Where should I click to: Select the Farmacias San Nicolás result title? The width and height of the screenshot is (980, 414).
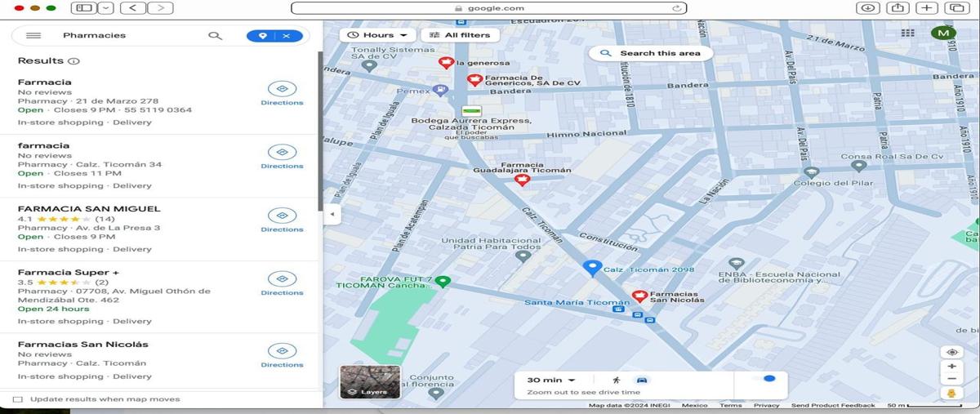click(83, 345)
